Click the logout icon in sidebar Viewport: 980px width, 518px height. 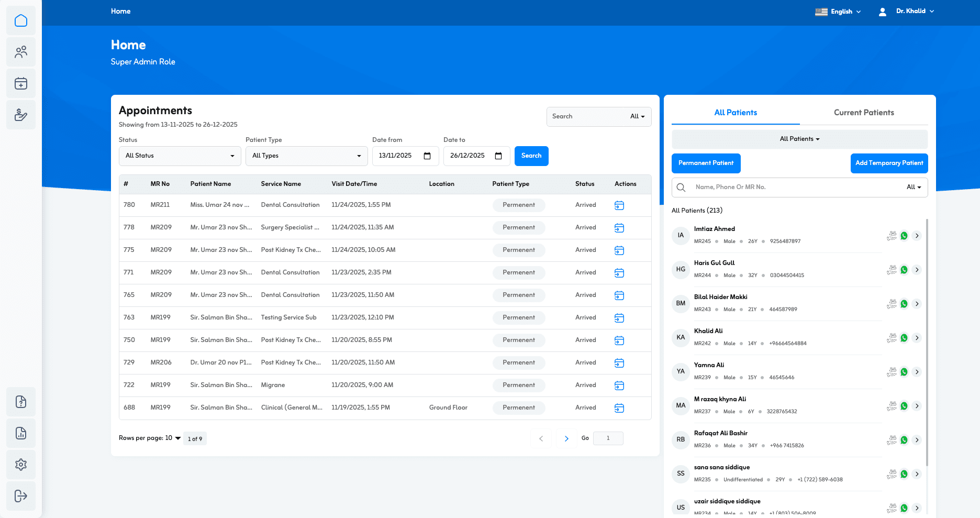[21, 496]
